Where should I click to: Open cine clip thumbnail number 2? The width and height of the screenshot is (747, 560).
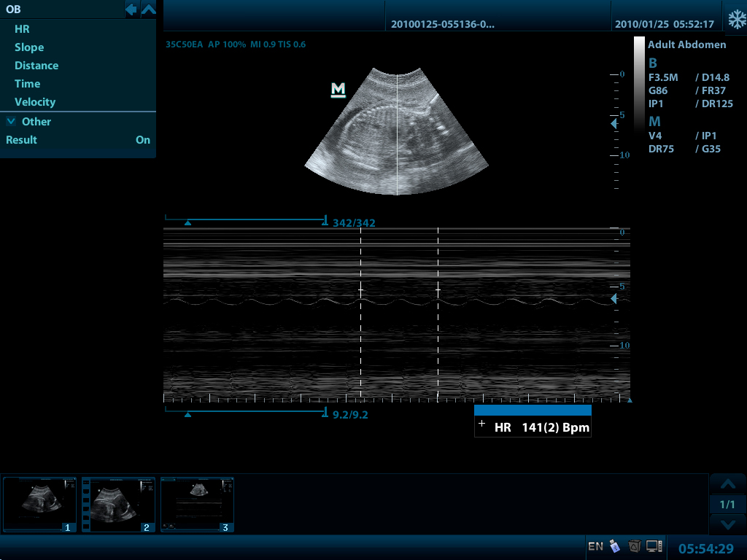(118, 504)
